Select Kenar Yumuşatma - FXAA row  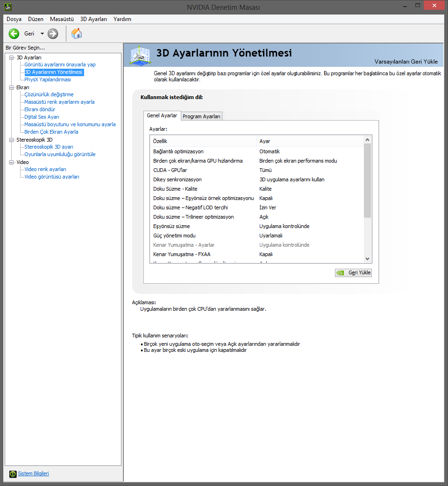point(256,254)
